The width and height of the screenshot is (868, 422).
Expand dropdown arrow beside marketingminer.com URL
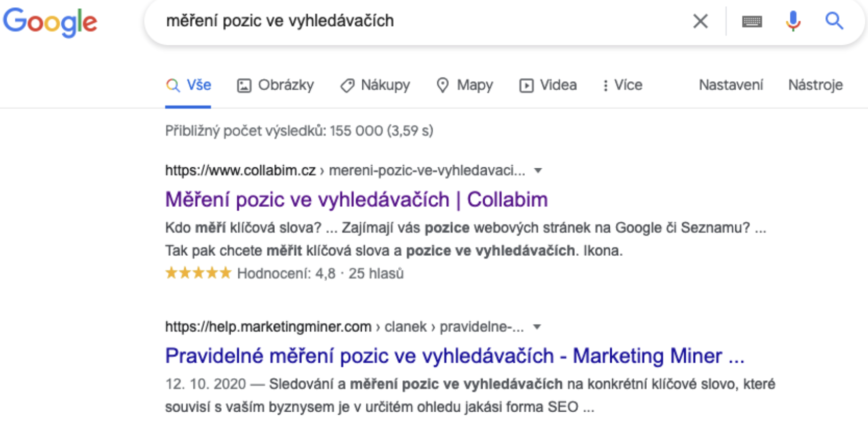tap(537, 327)
